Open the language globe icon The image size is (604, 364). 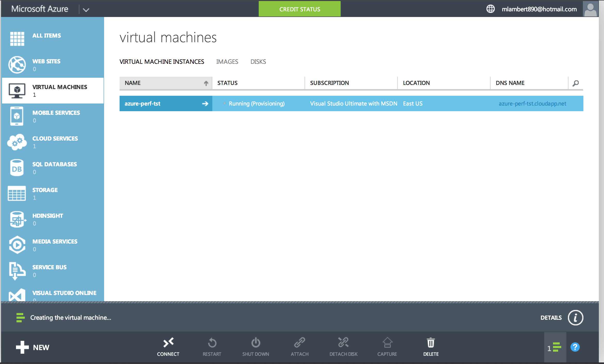[490, 9]
